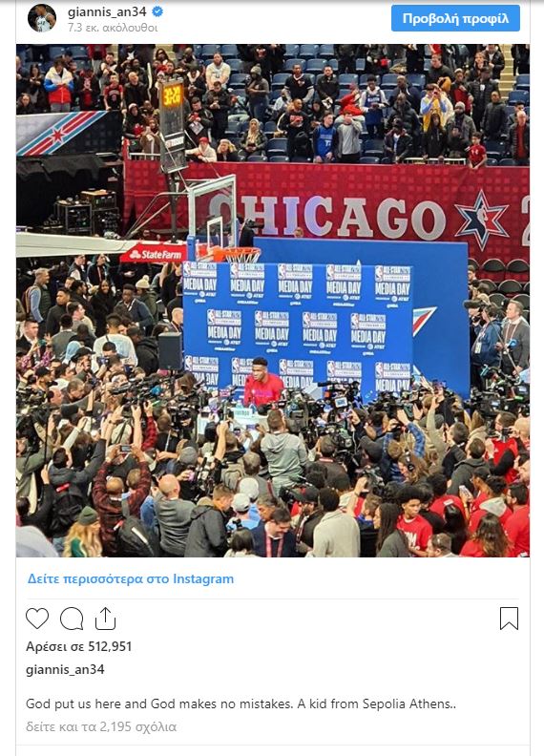Click the player in red at the podium
Screen dimensions: 544x756
point(262,382)
